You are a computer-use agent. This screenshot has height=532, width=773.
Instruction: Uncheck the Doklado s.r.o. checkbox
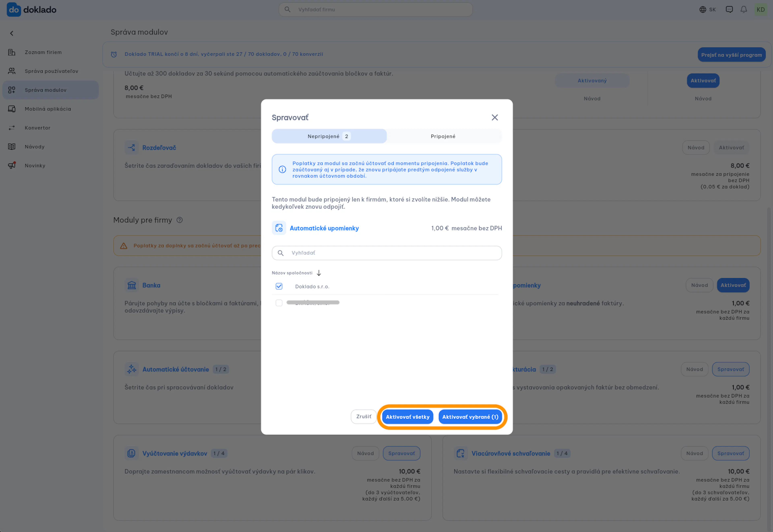click(279, 286)
